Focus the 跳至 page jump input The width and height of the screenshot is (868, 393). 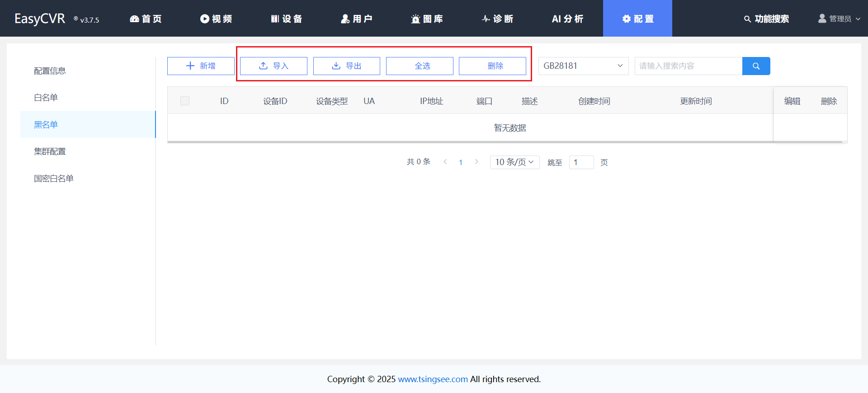coord(581,162)
